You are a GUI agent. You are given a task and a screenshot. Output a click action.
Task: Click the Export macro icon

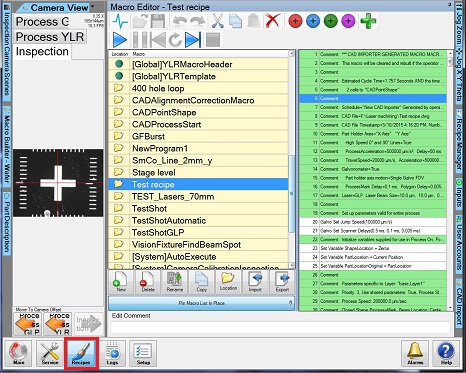pos(282,282)
